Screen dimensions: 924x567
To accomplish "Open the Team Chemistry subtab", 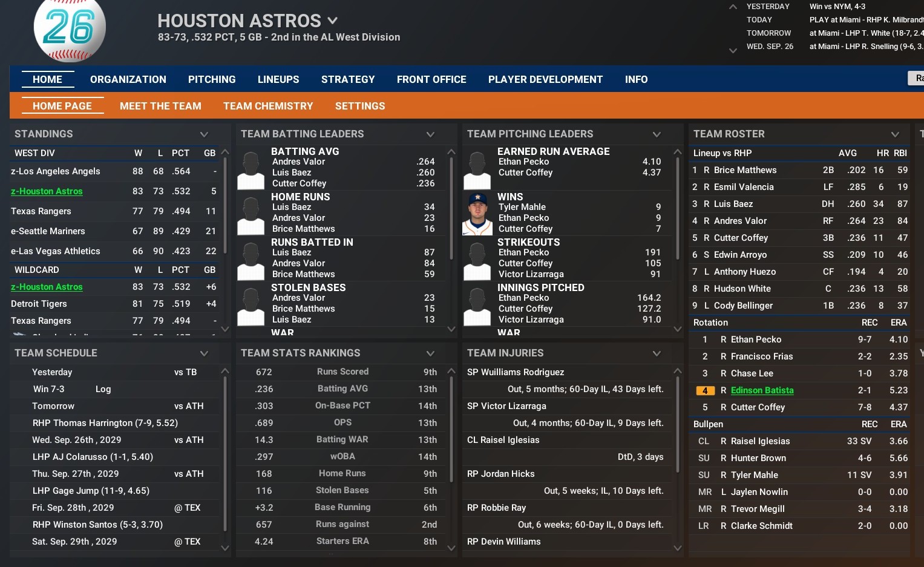I will pyautogui.click(x=268, y=106).
